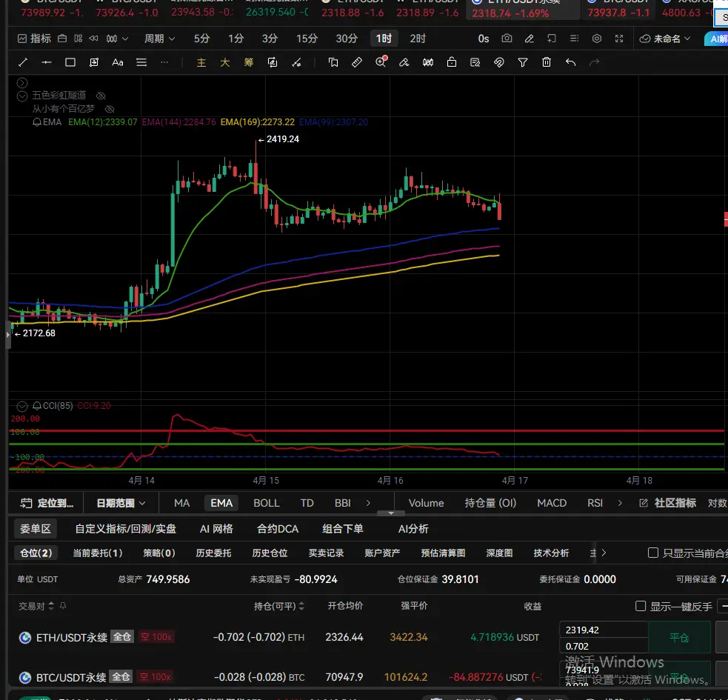This screenshot has height=700, width=728.
Task: Select the rectangle drawing tool
Action: pos(70,62)
